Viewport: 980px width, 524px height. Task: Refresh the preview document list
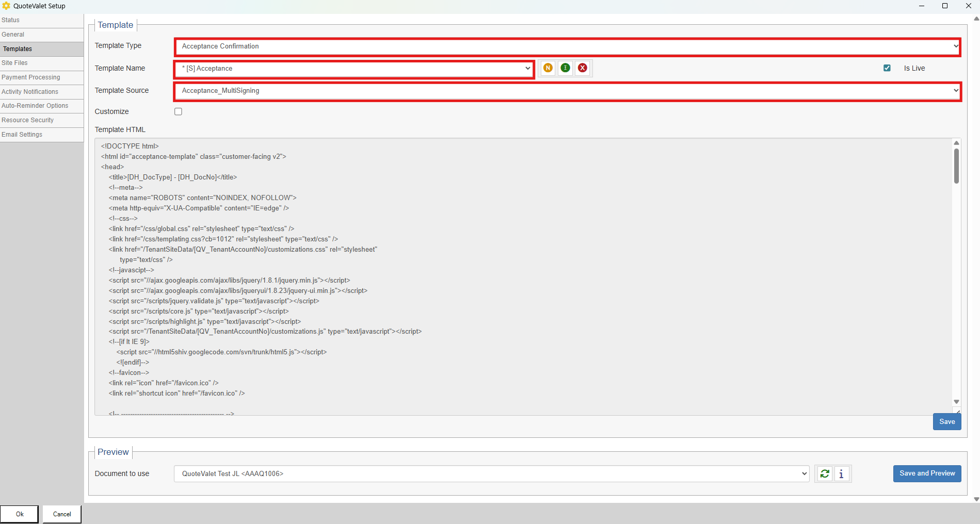click(x=824, y=473)
